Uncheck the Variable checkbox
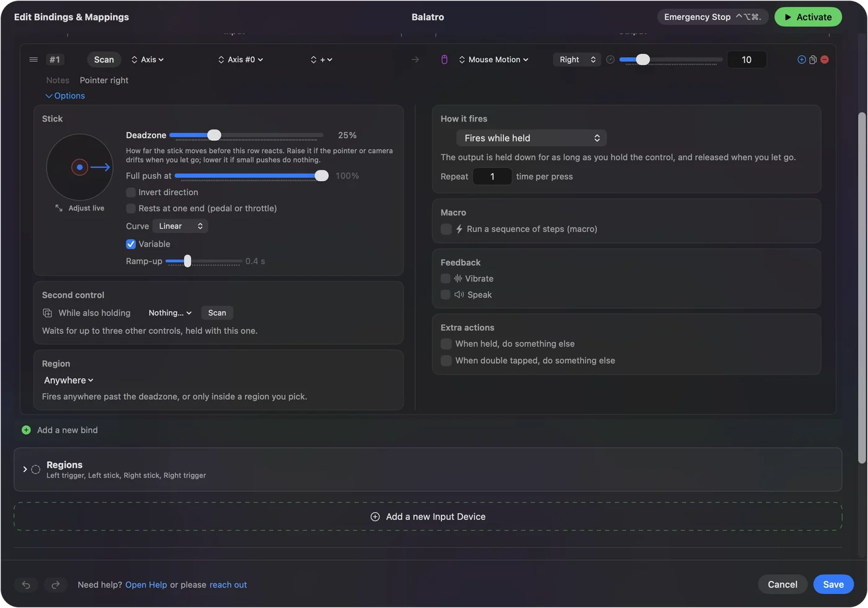The width and height of the screenshot is (868, 608). point(131,244)
